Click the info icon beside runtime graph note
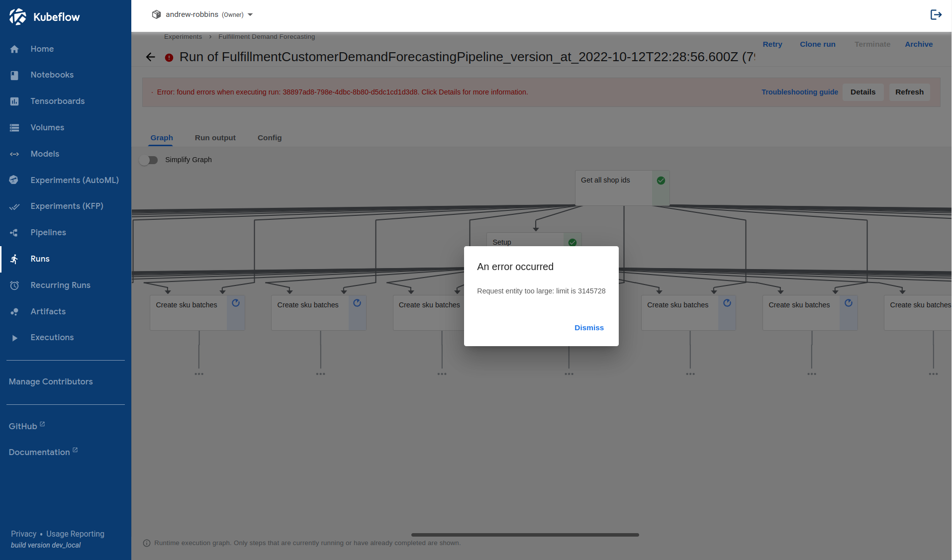 click(x=147, y=543)
